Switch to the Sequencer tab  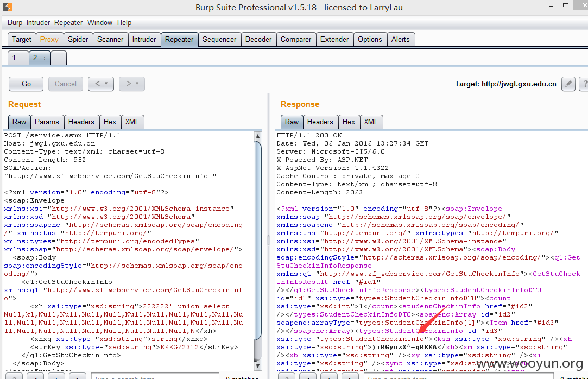click(x=219, y=39)
